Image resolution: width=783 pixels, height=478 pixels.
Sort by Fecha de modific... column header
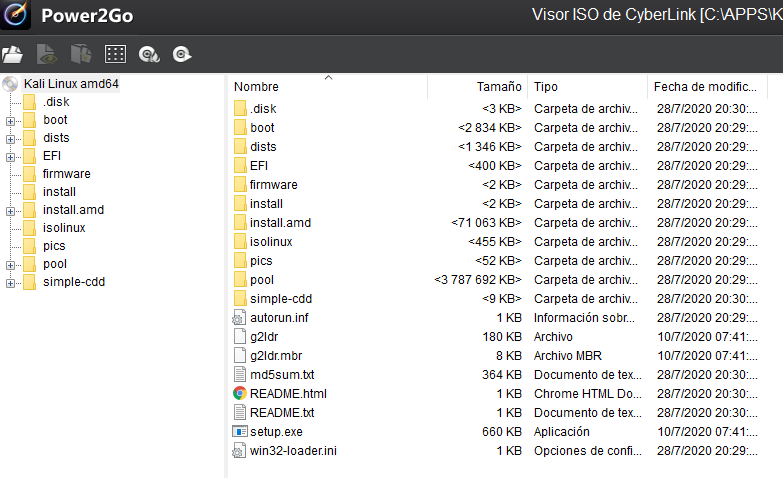(x=707, y=86)
